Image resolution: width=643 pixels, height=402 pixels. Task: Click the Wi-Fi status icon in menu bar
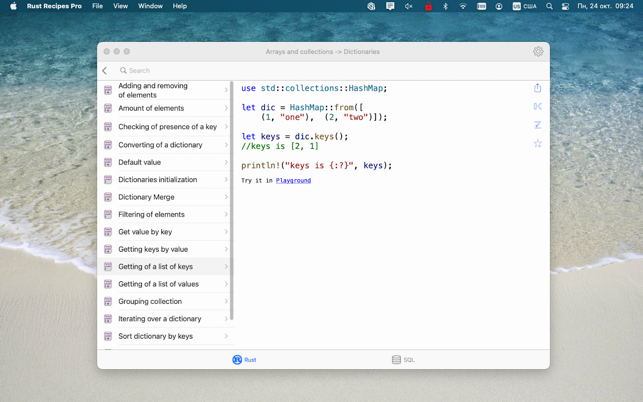463,6
